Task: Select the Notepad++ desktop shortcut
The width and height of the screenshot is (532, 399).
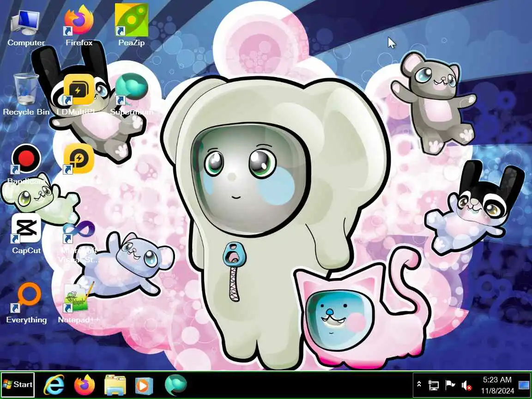Action: pyautogui.click(x=79, y=302)
